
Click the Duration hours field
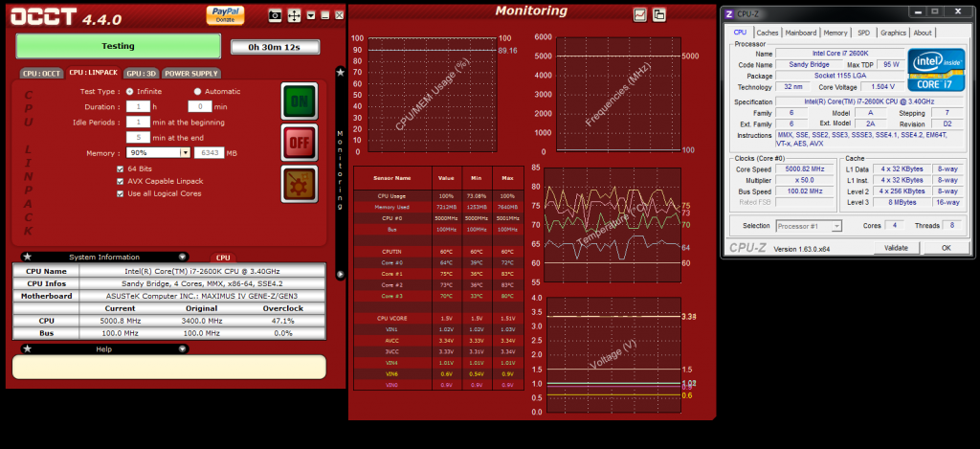point(138,107)
